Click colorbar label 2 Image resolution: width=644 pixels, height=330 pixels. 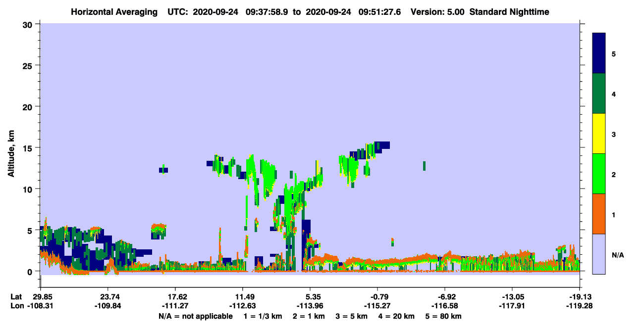coord(613,174)
